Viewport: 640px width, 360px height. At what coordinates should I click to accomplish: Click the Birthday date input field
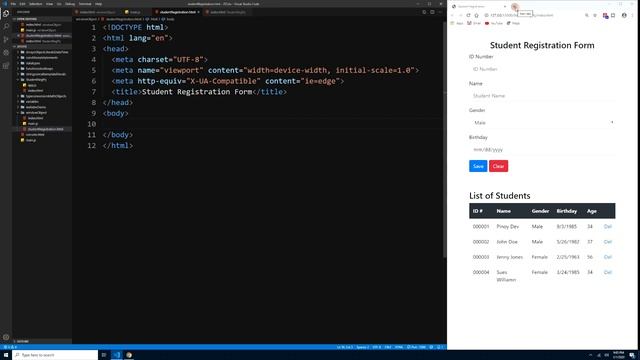click(x=542, y=149)
